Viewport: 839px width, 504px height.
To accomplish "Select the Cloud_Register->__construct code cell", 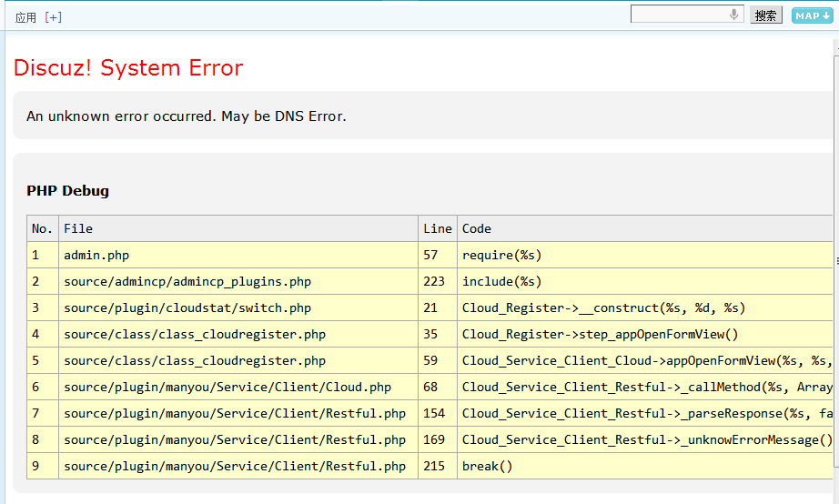I will pos(645,307).
